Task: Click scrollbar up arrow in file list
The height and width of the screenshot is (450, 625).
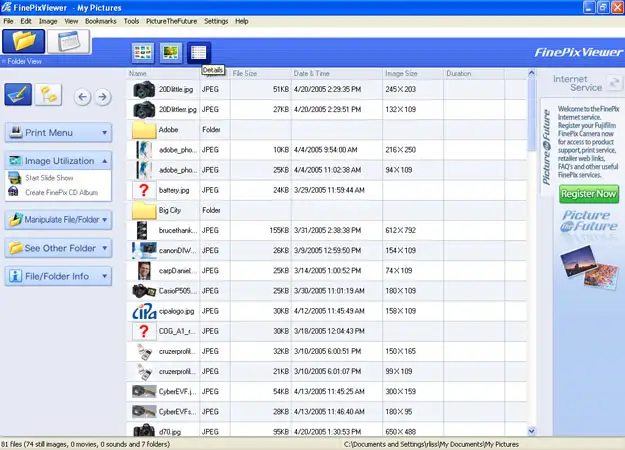Action: click(x=531, y=73)
